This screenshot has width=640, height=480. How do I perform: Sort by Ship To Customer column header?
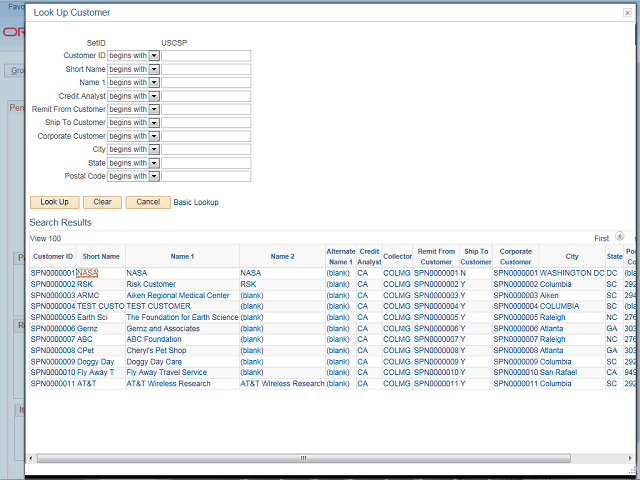(x=476, y=257)
